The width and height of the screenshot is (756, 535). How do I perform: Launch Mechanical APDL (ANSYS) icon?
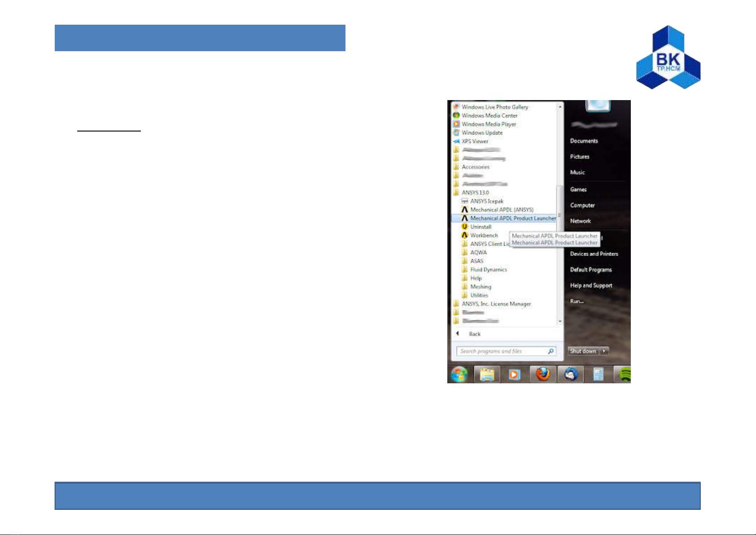tap(465, 210)
